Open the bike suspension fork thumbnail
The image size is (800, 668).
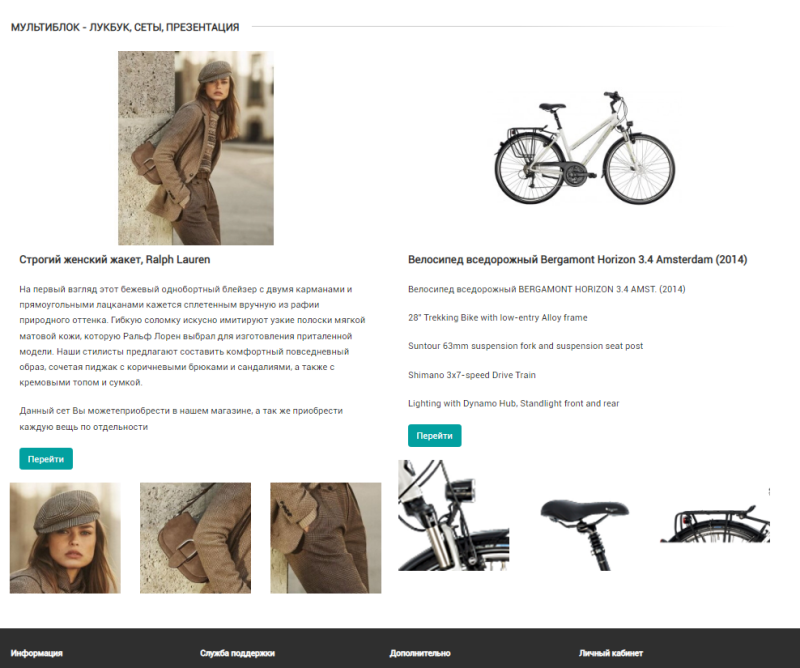454,515
